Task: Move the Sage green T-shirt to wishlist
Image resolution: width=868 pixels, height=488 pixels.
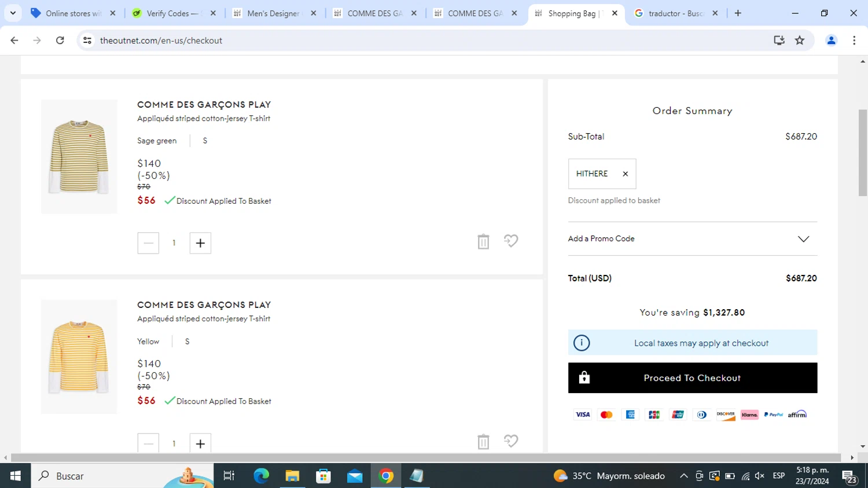Action: coord(511,241)
